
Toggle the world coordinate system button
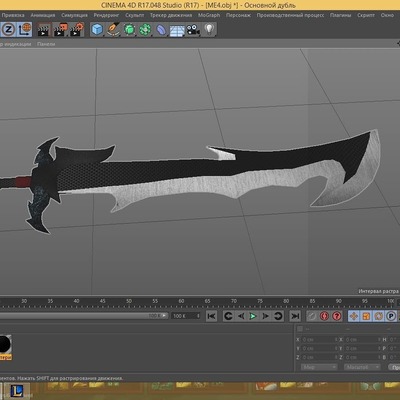(25, 30)
